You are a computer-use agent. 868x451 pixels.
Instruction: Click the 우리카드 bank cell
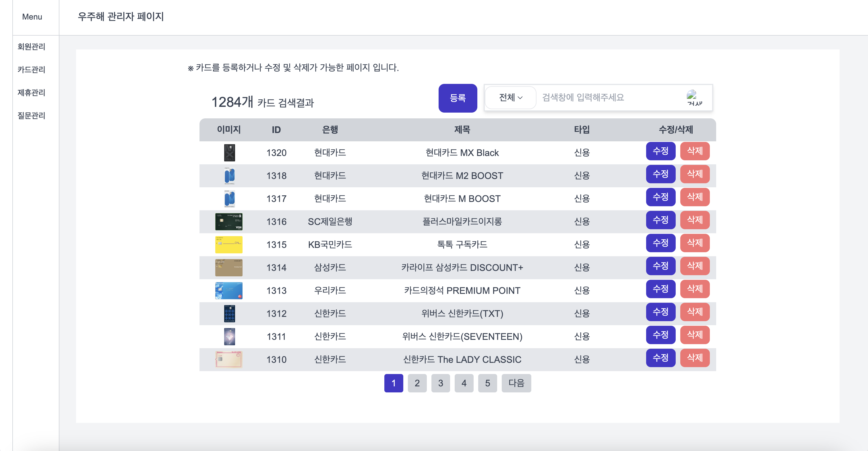(x=330, y=290)
